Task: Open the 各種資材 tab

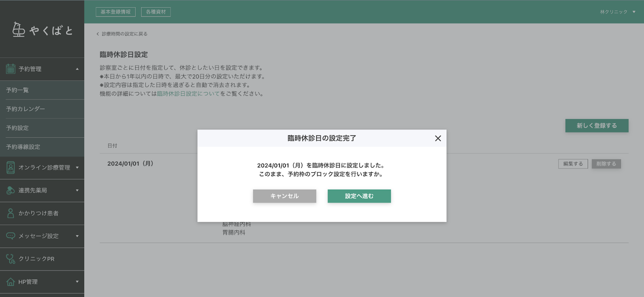Action: click(x=156, y=12)
